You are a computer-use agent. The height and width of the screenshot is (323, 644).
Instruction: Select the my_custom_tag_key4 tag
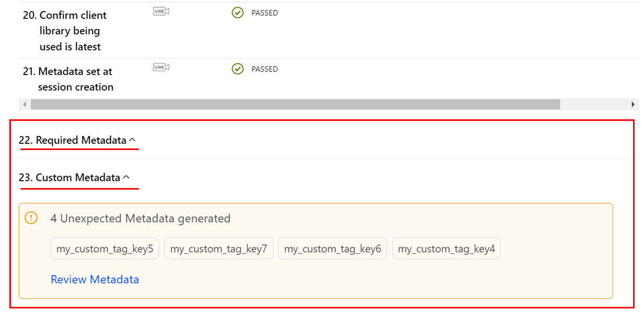coord(446,249)
